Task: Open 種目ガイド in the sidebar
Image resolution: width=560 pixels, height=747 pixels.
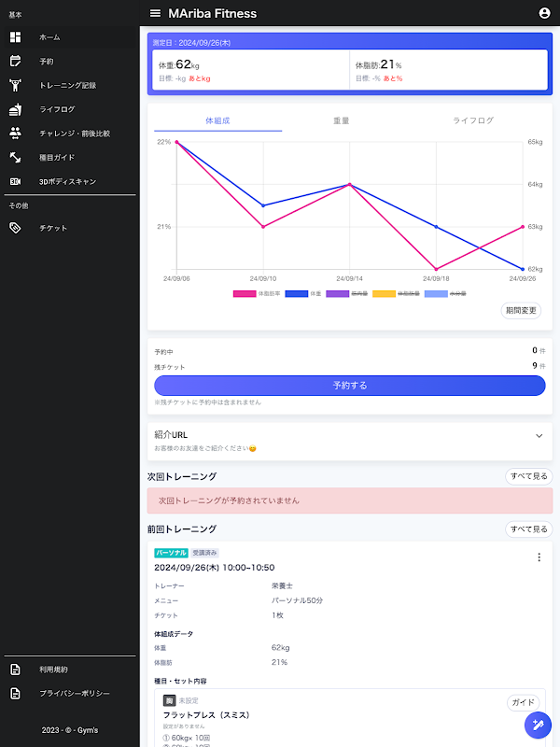Action: [x=70, y=157]
